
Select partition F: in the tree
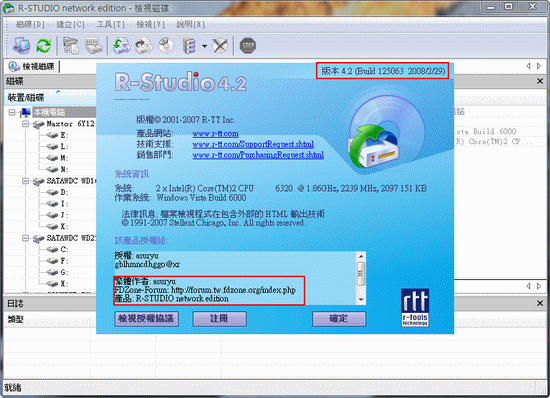(65, 261)
